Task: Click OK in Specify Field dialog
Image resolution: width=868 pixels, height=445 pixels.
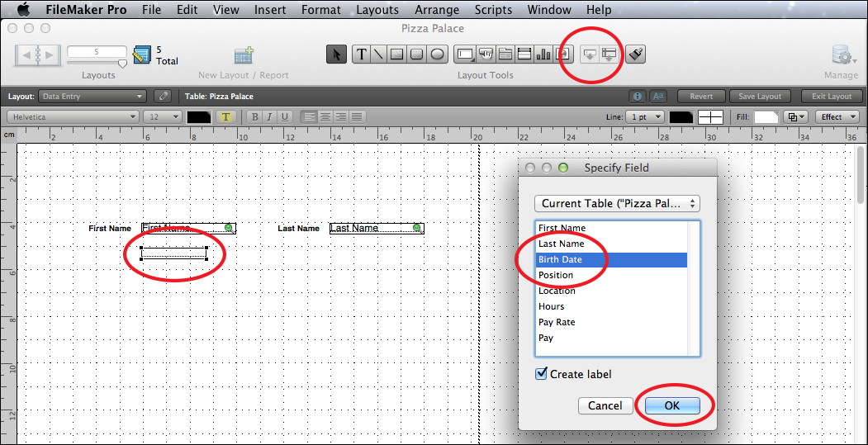Action: pos(672,405)
